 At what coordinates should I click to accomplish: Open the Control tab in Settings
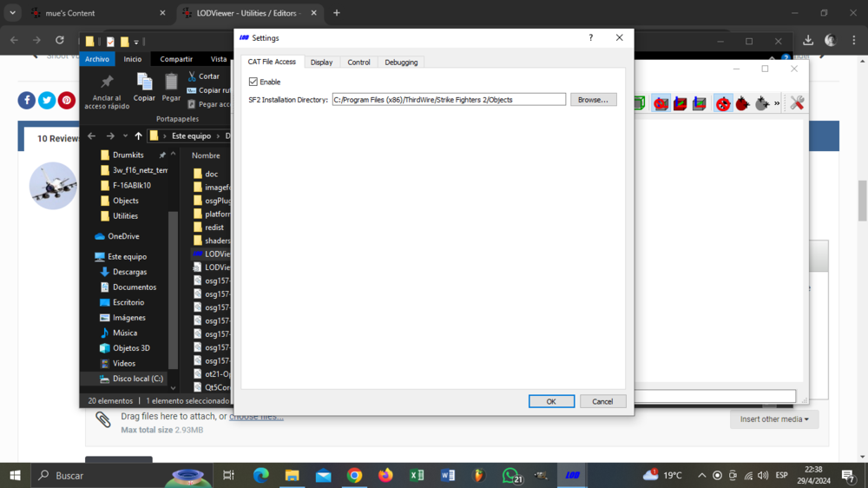tap(358, 62)
